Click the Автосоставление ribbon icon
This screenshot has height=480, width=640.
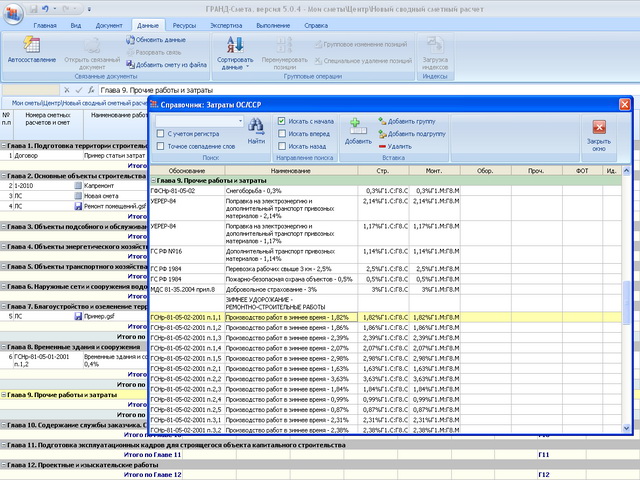click(31, 47)
